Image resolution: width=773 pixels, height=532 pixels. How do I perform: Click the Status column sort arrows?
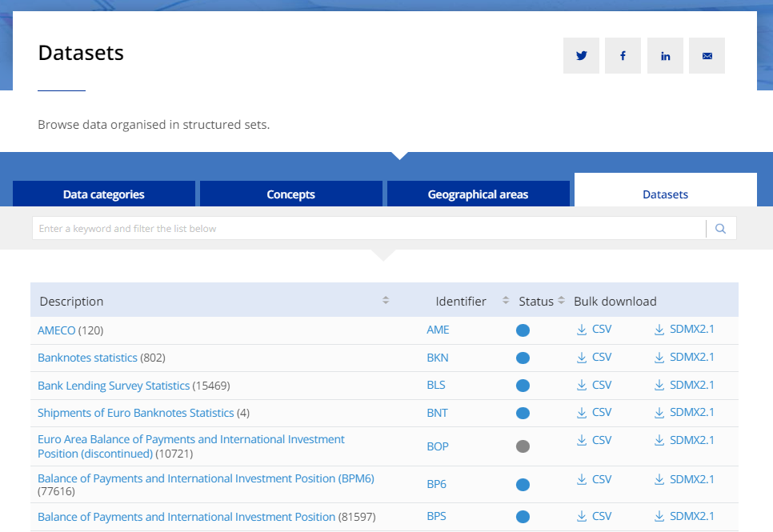click(x=560, y=300)
